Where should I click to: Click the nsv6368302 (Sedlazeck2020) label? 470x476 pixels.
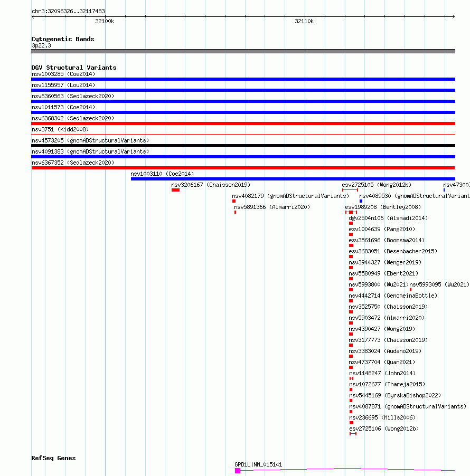tap(73, 118)
